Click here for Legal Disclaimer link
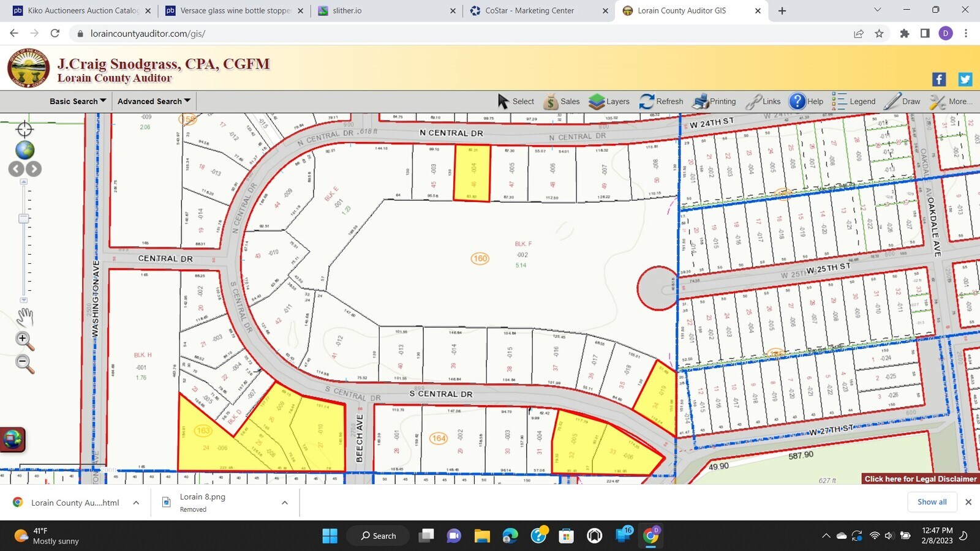980x551 pixels. point(920,479)
